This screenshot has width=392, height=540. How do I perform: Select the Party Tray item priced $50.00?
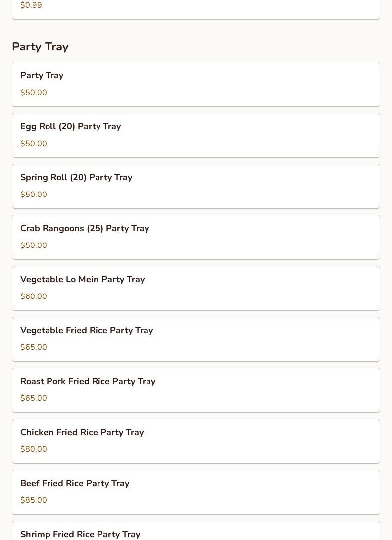point(196,84)
